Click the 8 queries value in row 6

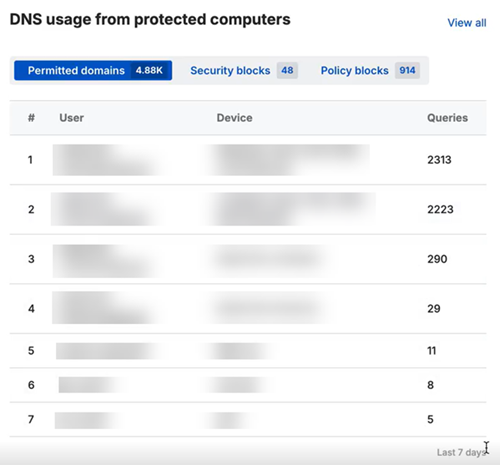[x=430, y=385]
